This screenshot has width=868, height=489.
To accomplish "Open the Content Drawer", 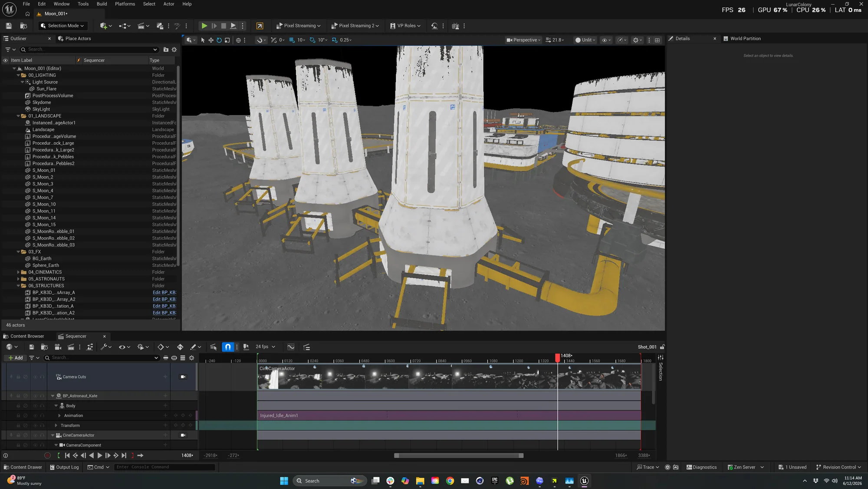I will tap(23, 467).
